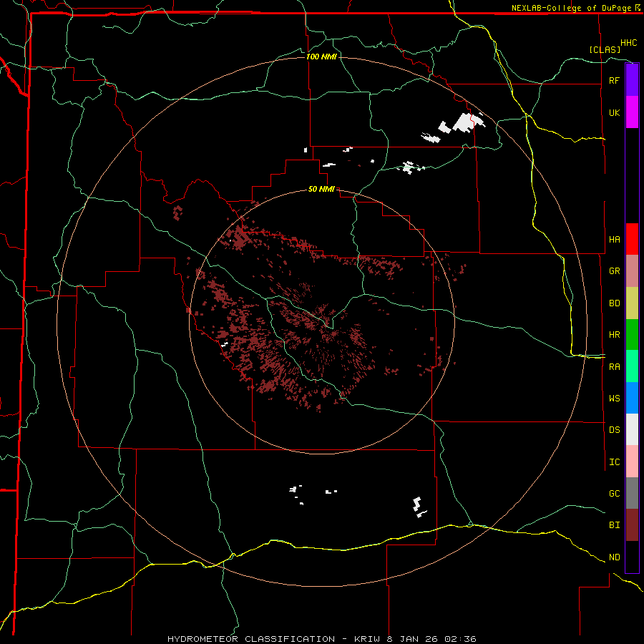
Task: Click the 100 NMI range ring label
Action: 321,57
